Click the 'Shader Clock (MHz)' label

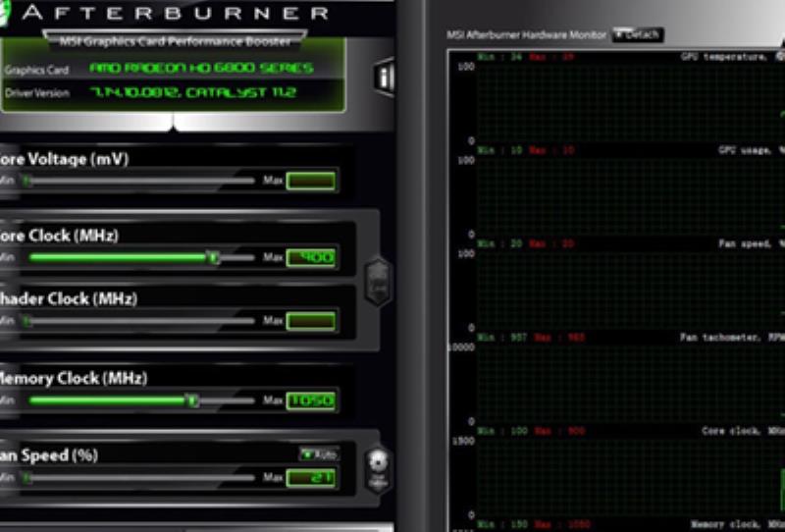point(68,299)
